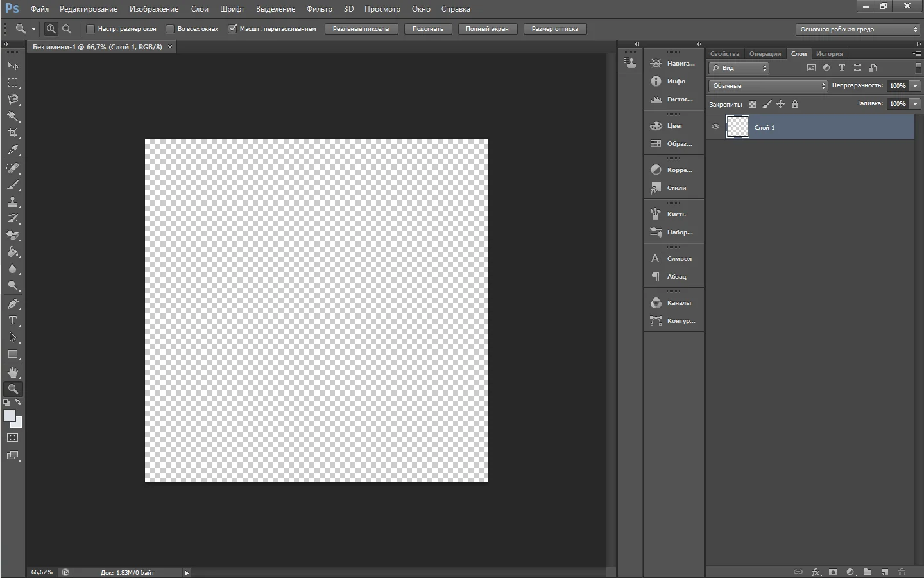Open the Фильтр menu

click(319, 9)
